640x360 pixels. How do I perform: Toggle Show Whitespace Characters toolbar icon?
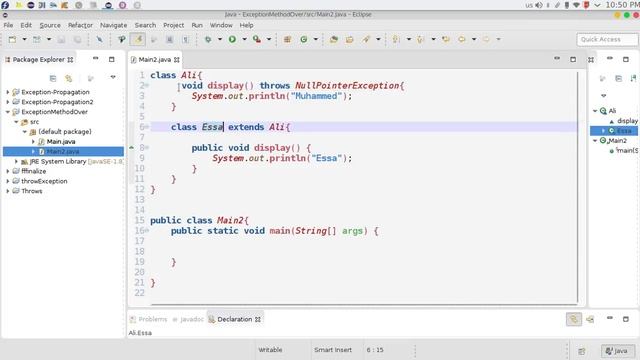tap(185, 39)
